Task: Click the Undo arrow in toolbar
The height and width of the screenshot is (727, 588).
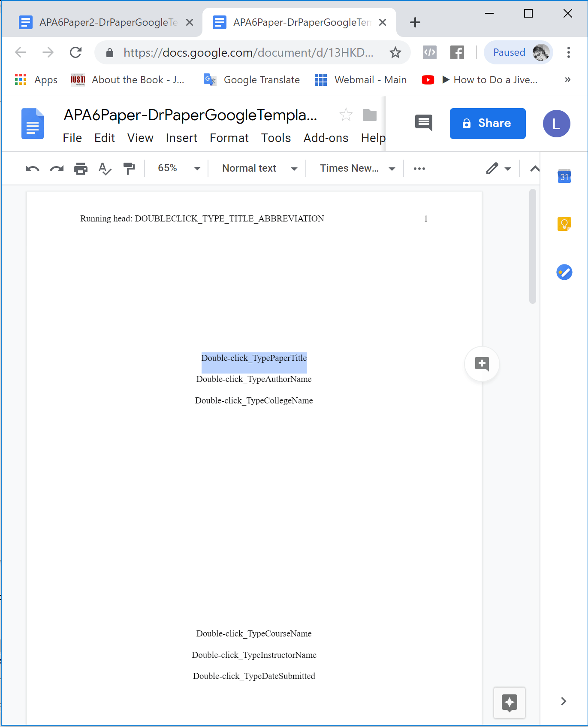Action: [32, 169]
